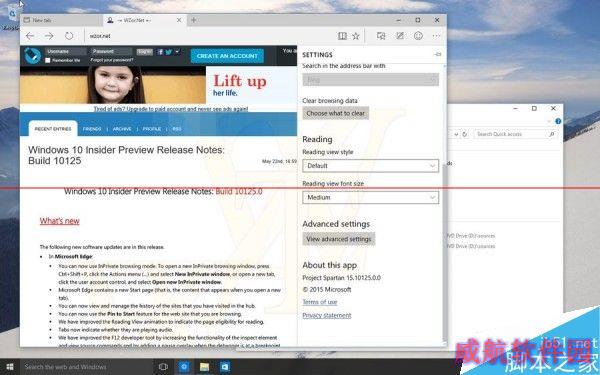
Task: Switch to the New tab tab
Action: (61, 20)
